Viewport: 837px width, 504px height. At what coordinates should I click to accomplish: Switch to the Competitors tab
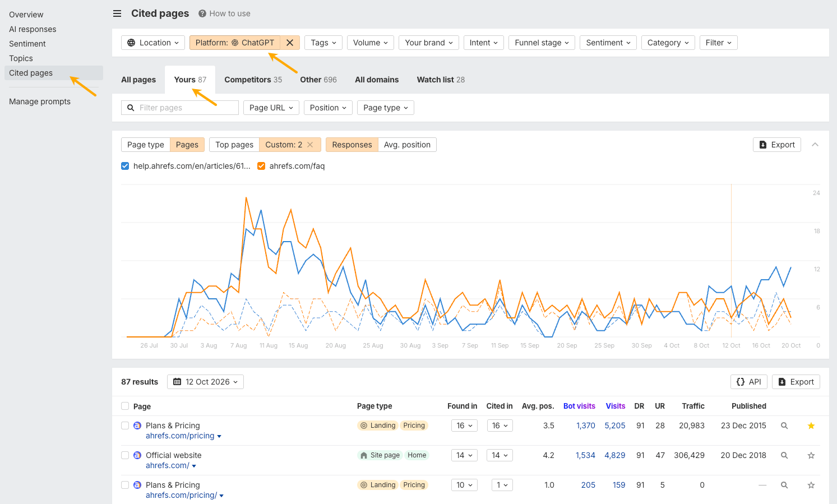pyautogui.click(x=253, y=80)
